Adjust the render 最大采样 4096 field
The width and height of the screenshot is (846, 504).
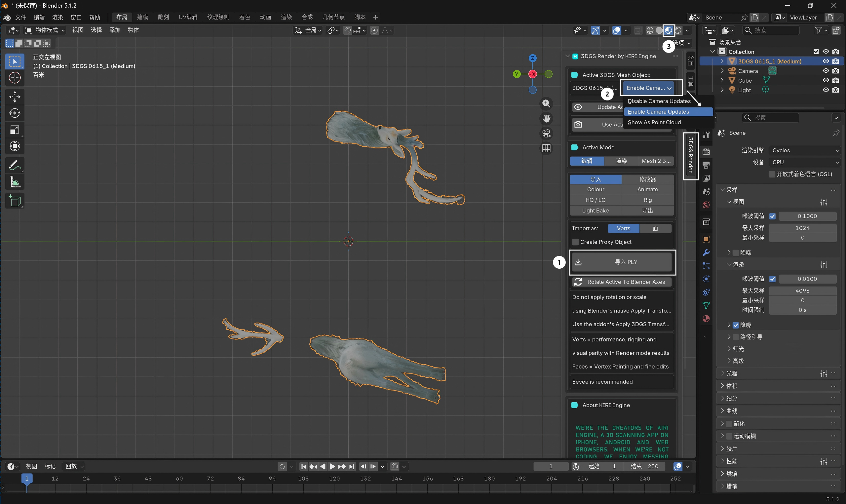pyautogui.click(x=803, y=291)
